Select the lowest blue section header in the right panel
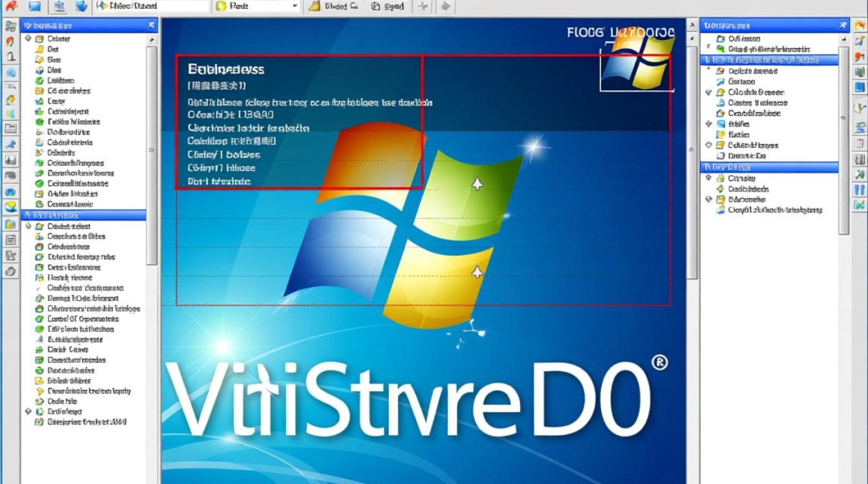The image size is (868, 484). (769, 167)
